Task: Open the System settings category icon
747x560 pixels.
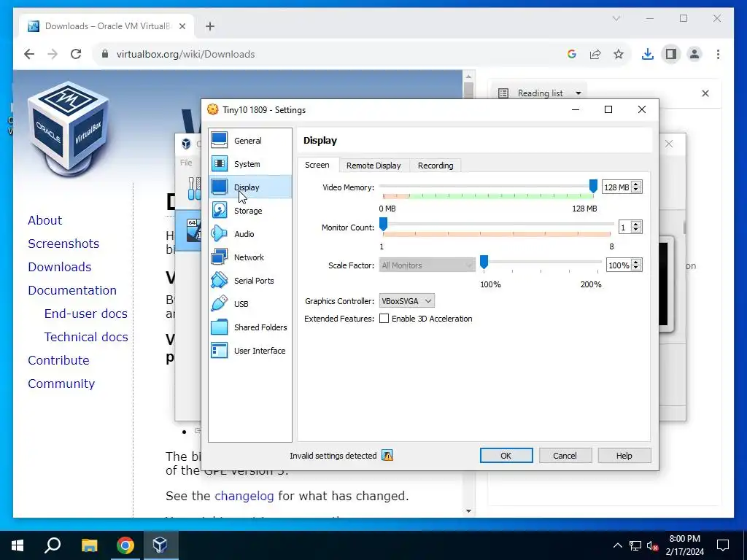Action: pos(219,164)
